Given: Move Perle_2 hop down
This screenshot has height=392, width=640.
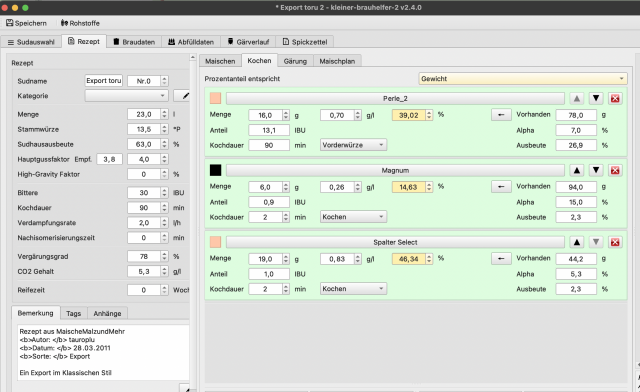Looking at the screenshot, I should point(596,98).
